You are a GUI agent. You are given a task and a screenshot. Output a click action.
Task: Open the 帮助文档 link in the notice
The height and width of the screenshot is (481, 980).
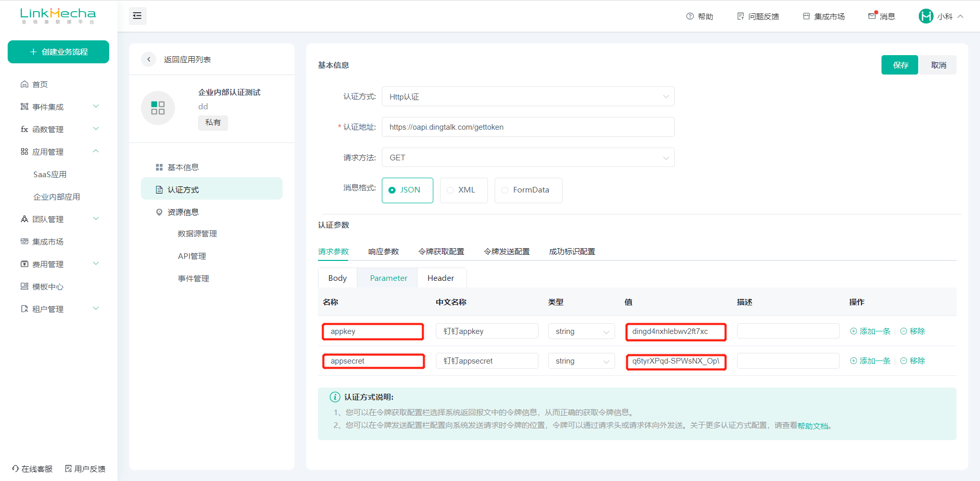tap(813, 426)
